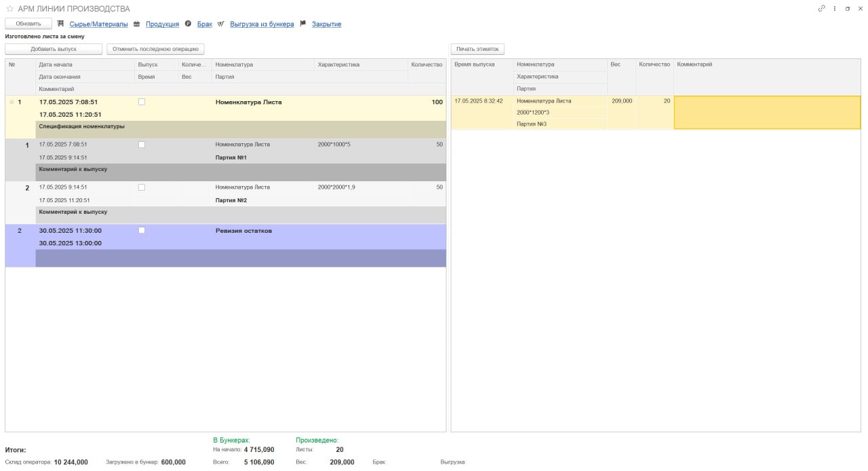This screenshot has height=471, width=868.
Task: Collapse row 1 Номенклатура Листа group
Action: [11, 102]
